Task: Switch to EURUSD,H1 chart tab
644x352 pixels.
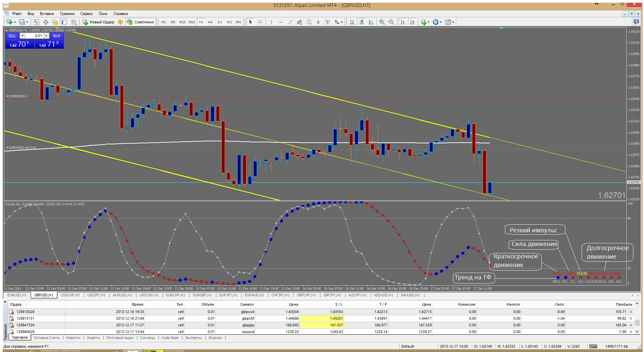Action: click(17, 295)
